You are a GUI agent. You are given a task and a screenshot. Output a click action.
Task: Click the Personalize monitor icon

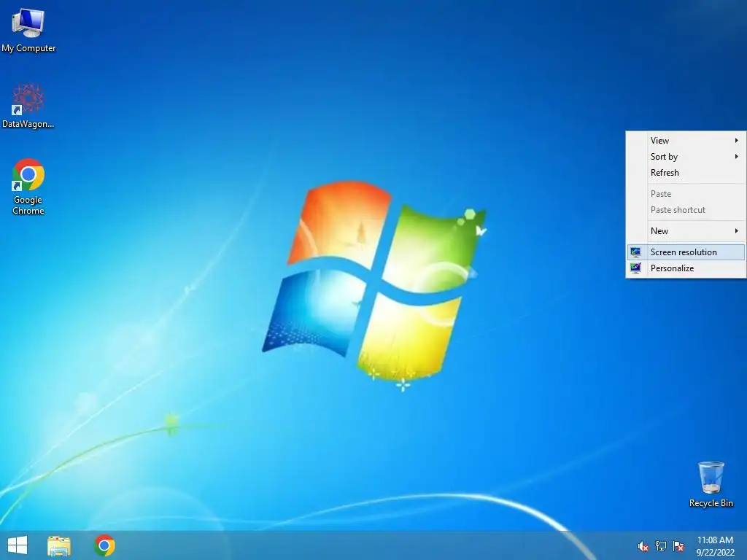[635, 268]
